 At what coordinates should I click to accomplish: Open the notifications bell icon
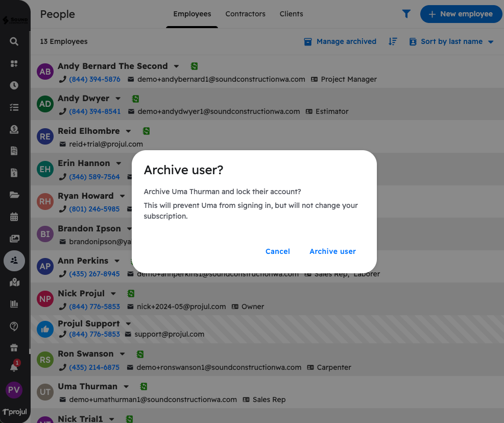[x=14, y=367]
